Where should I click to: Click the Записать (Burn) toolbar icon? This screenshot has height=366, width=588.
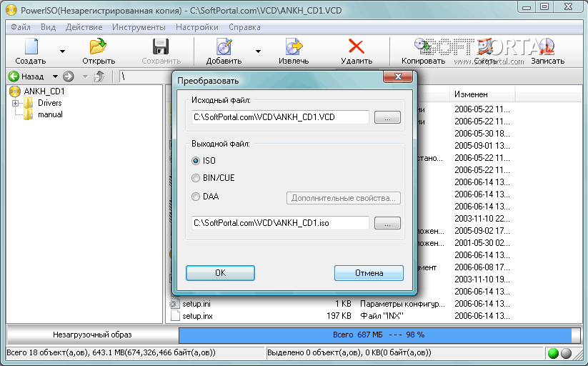point(547,47)
